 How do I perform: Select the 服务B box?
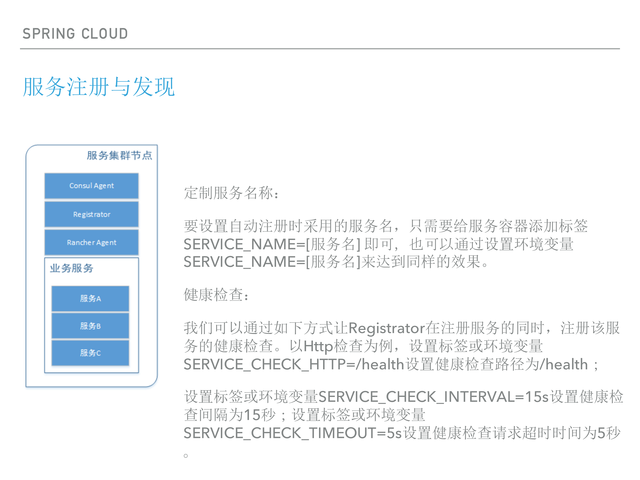(x=90, y=326)
